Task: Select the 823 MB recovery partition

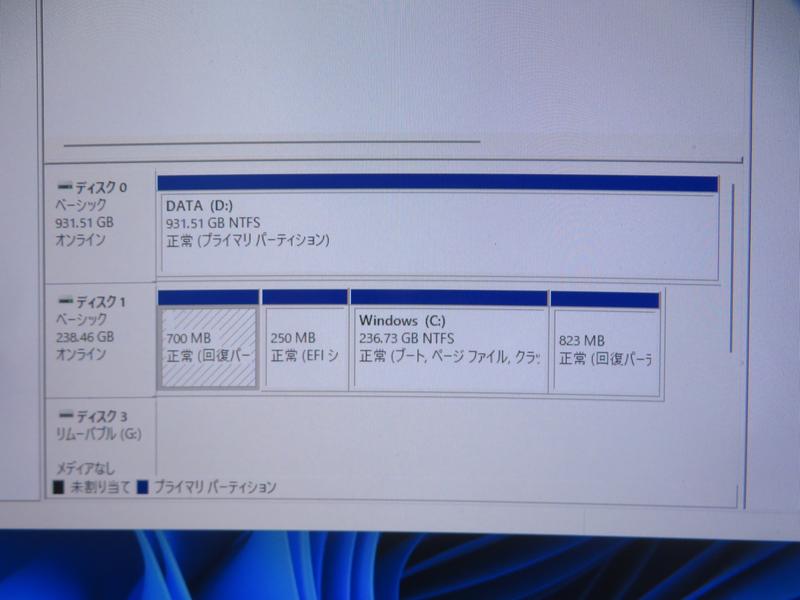Action: point(605,343)
